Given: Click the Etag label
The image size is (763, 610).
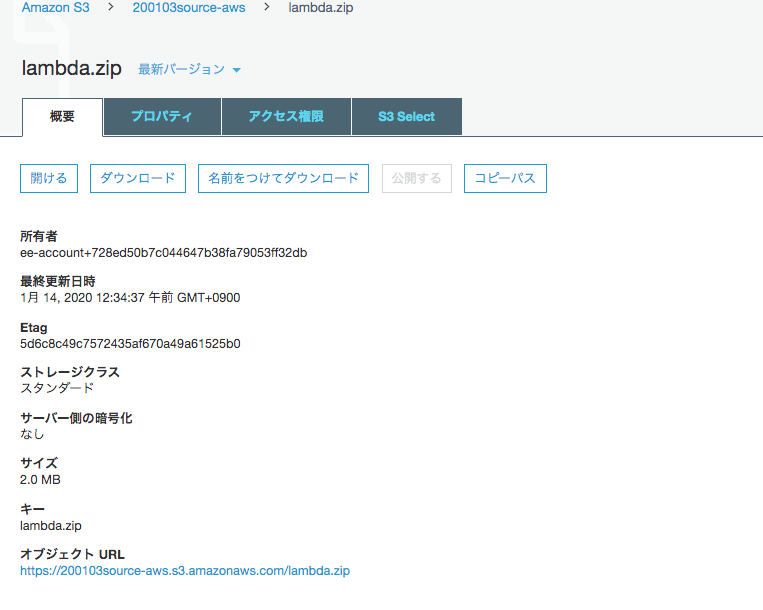Looking at the screenshot, I should [x=34, y=328].
